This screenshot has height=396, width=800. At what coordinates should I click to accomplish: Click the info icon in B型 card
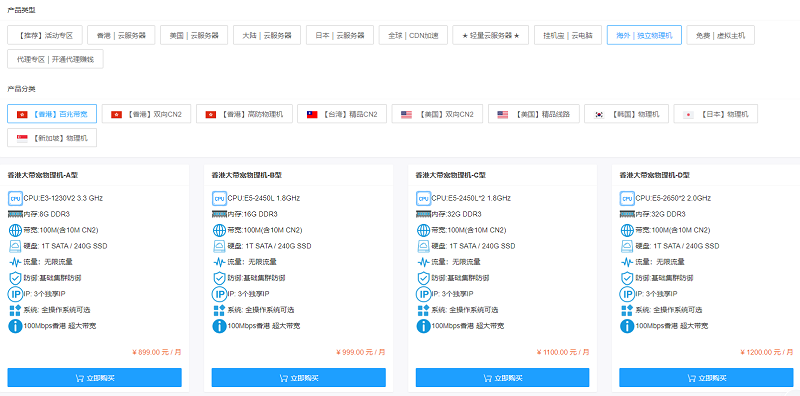[x=219, y=326]
